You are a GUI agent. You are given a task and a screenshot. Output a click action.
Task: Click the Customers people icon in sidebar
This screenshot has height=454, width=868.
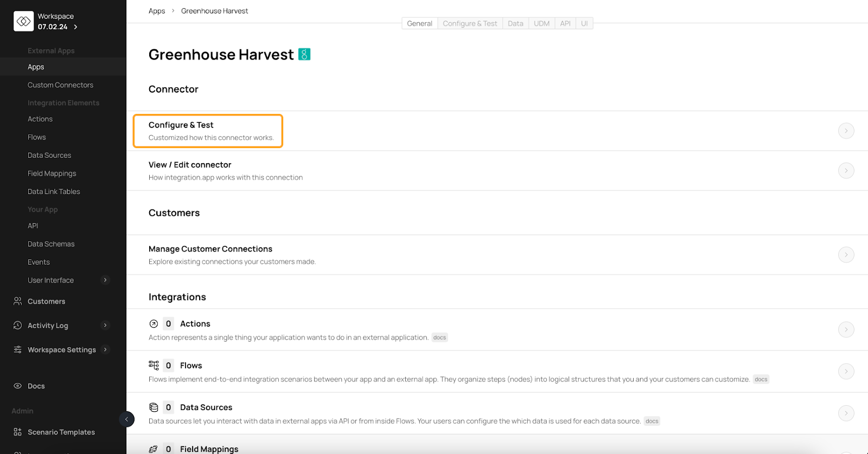[x=17, y=301]
